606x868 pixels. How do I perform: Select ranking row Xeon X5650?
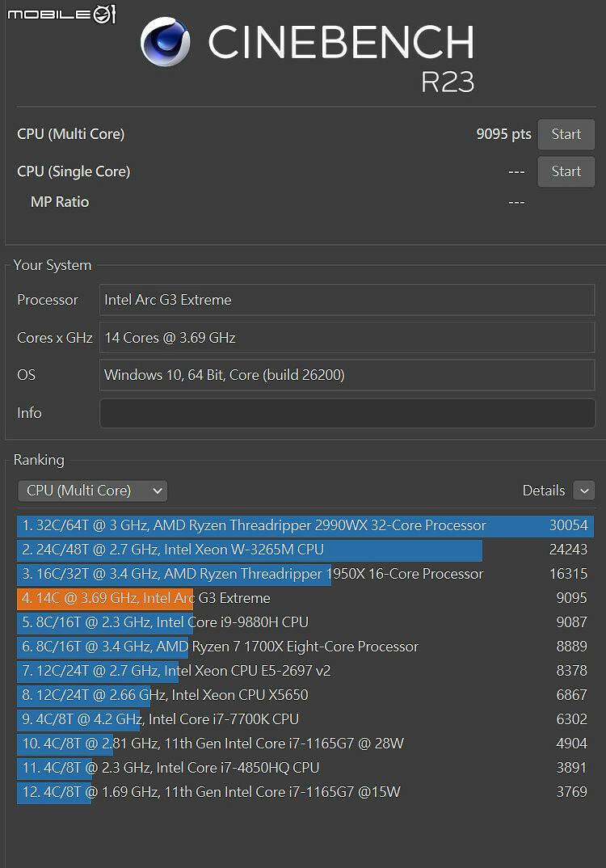click(x=305, y=695)
